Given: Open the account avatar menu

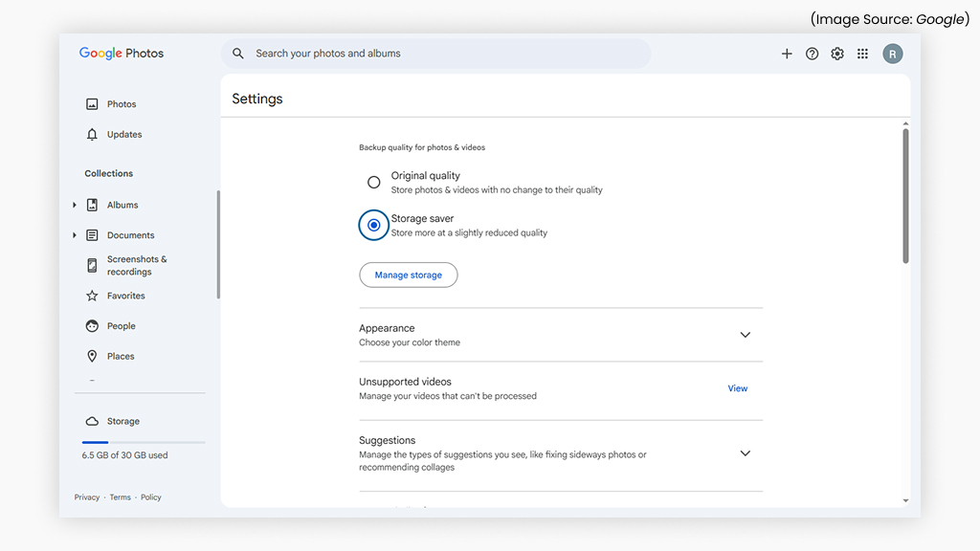Looking at the screenshot, I should pos(893,54).
